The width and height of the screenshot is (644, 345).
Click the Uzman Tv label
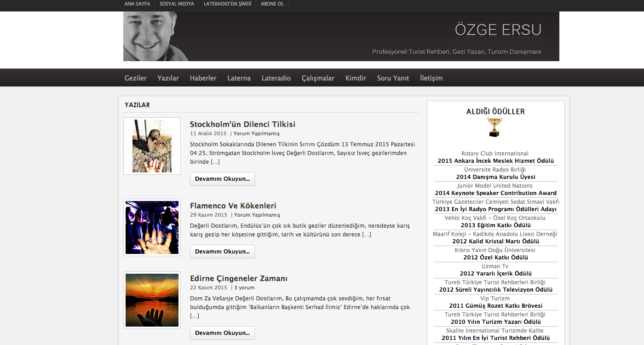[495, 266]
